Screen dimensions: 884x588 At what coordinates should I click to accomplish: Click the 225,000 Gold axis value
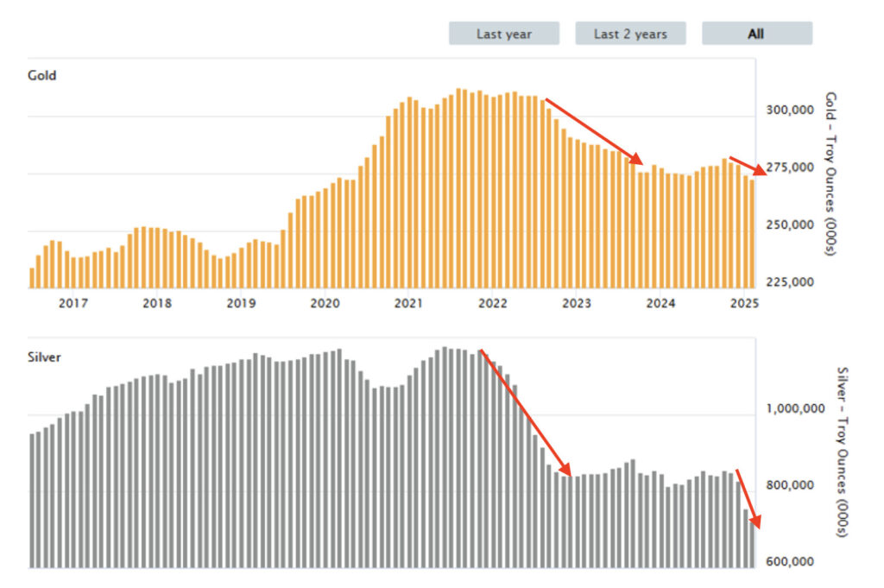pyautogui.click(x=790, y=282)
